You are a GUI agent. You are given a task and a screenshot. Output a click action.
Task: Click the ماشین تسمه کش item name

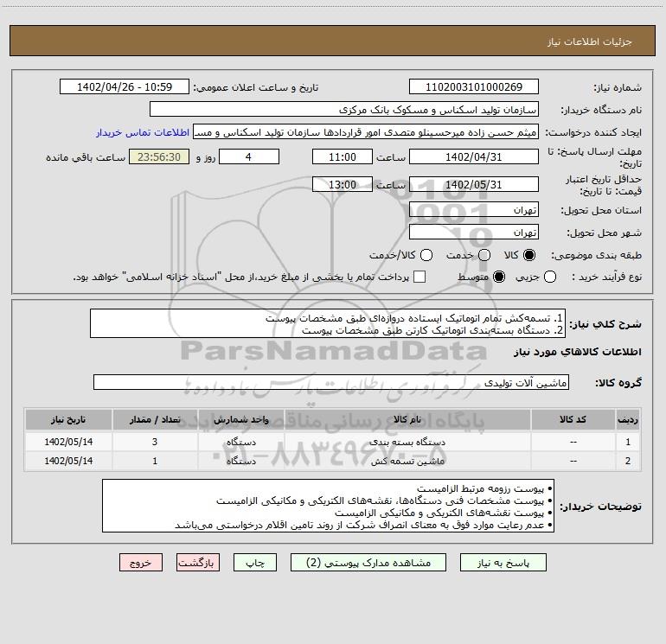pyautogui.click(x=407, y=461)
